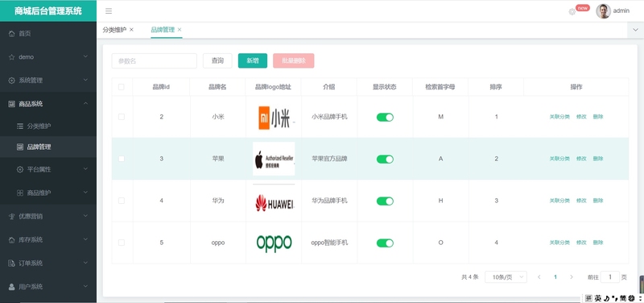644x303 pixels.
Task: Check the box for the 苹果 row
Action: coord(122,159)
